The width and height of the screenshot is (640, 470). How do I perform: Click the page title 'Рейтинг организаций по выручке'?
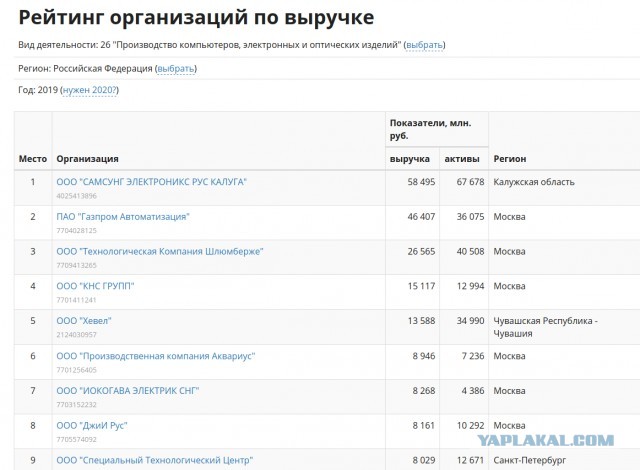point(196,18)
